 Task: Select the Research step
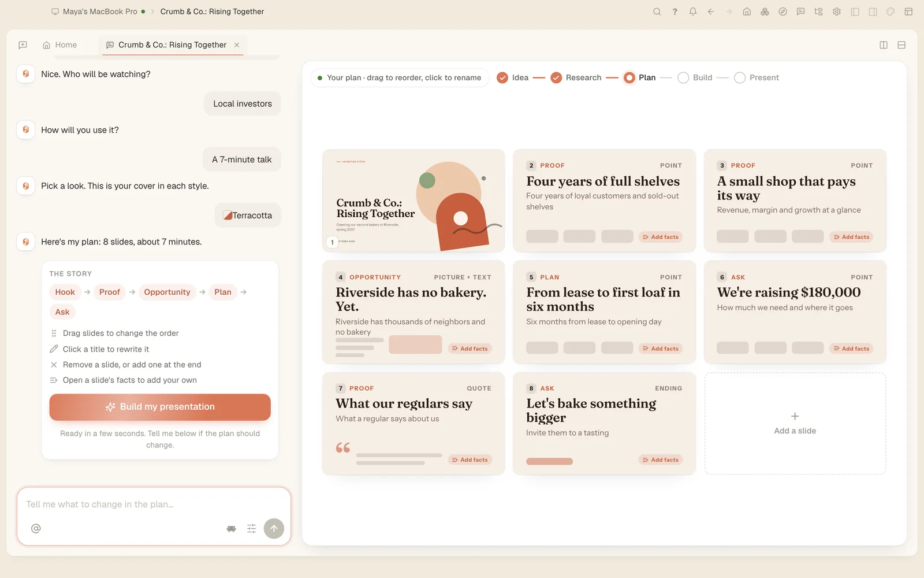point(576,77)
